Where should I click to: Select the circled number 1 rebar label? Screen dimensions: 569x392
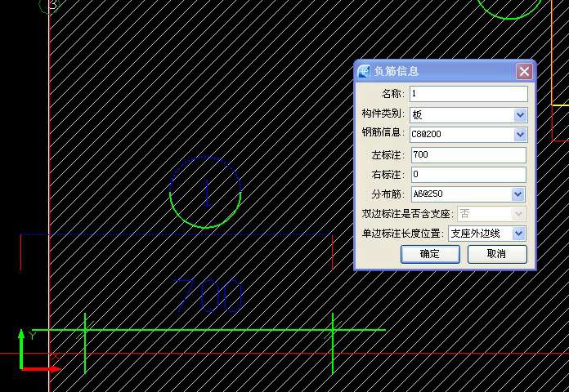(205, 192)
